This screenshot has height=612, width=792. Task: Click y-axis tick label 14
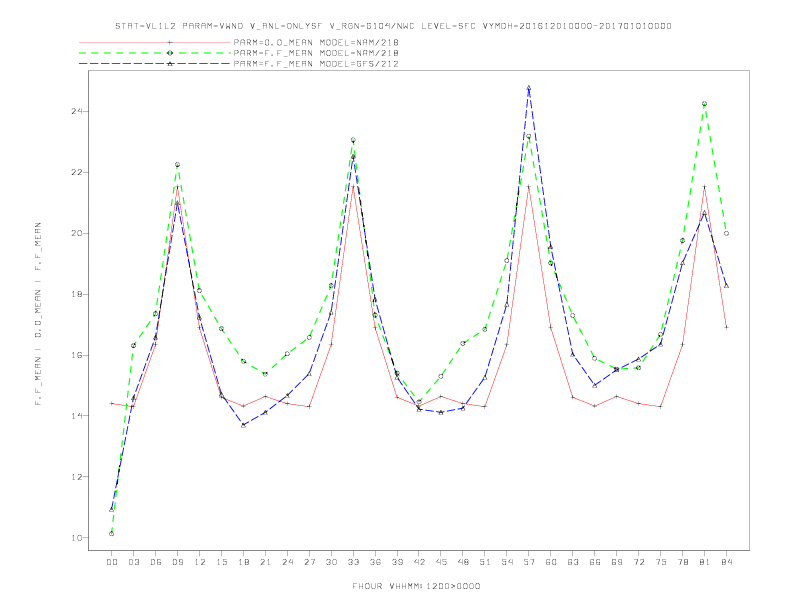click(x=77, y=416)
